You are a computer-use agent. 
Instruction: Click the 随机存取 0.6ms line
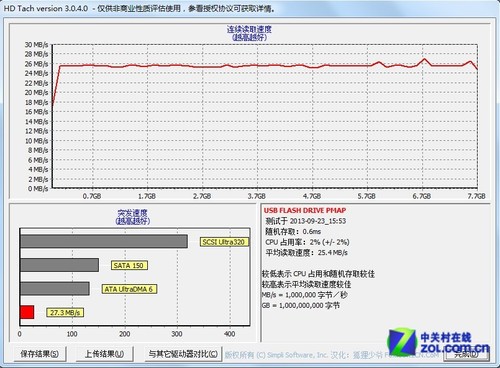click(293, 231)
